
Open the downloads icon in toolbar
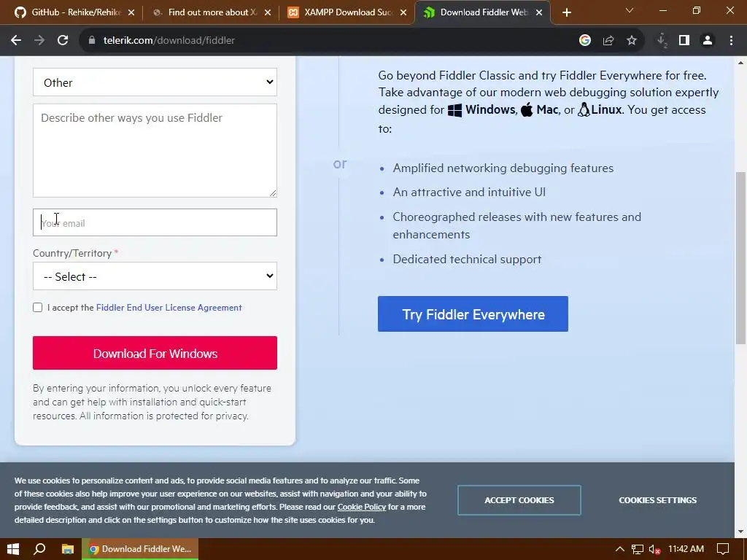[662, 41]
